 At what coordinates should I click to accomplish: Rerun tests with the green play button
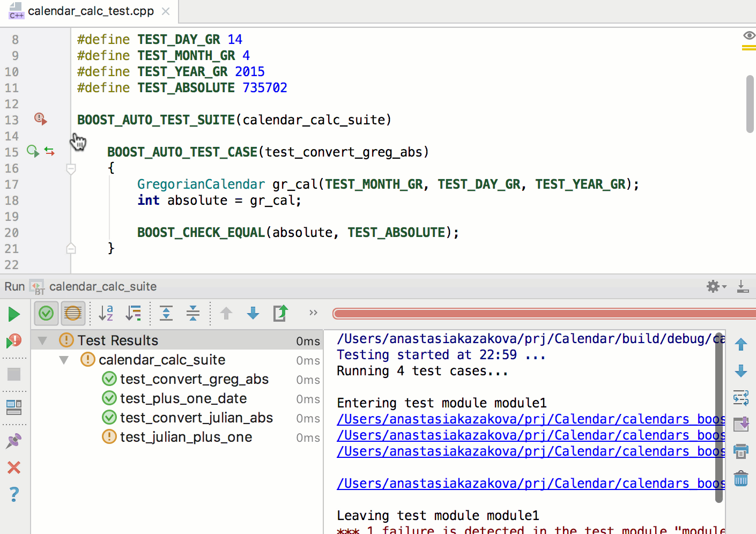point(14,314)
